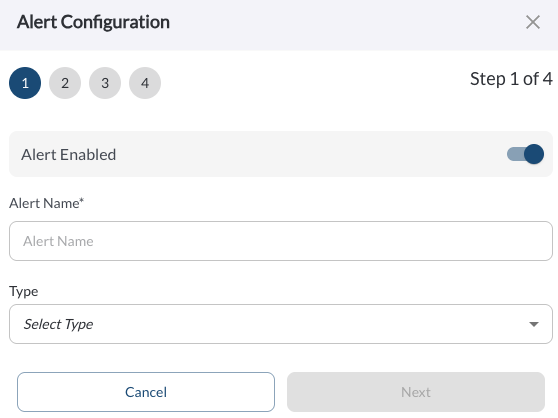Click the Alert Configuration title
558x418 pixels.
(x=93, y=22)
